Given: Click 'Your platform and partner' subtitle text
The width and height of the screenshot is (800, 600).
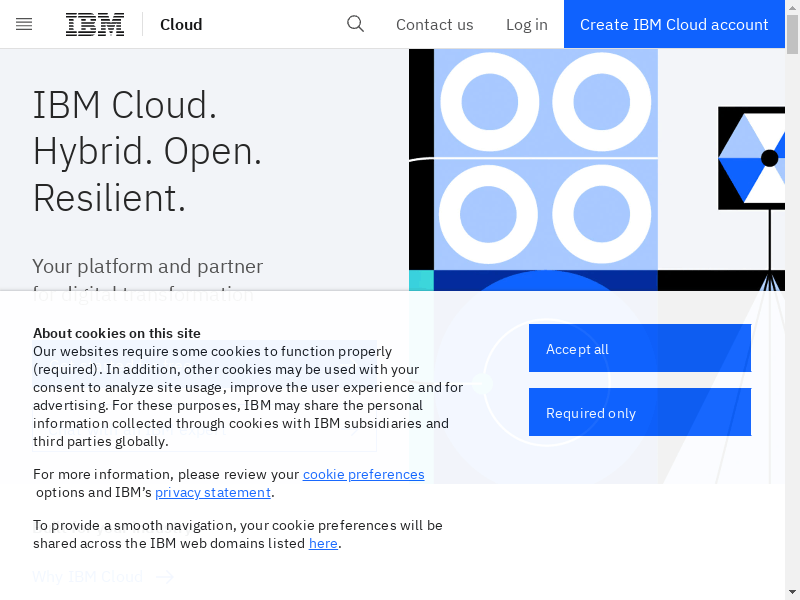Looking at the screenshot, I should [x=147, y=266].
